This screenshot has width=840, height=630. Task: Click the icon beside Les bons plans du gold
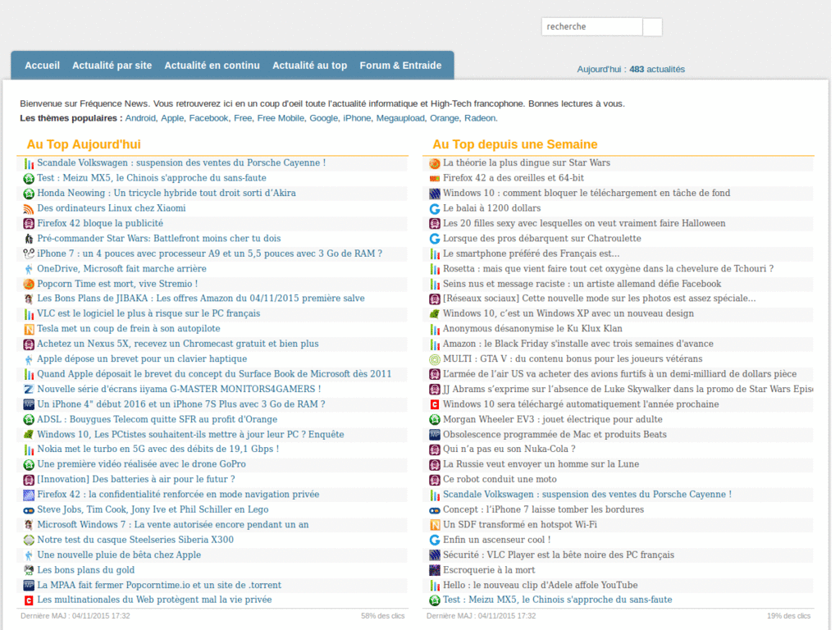pyautogui.click(x=29, y=571)
